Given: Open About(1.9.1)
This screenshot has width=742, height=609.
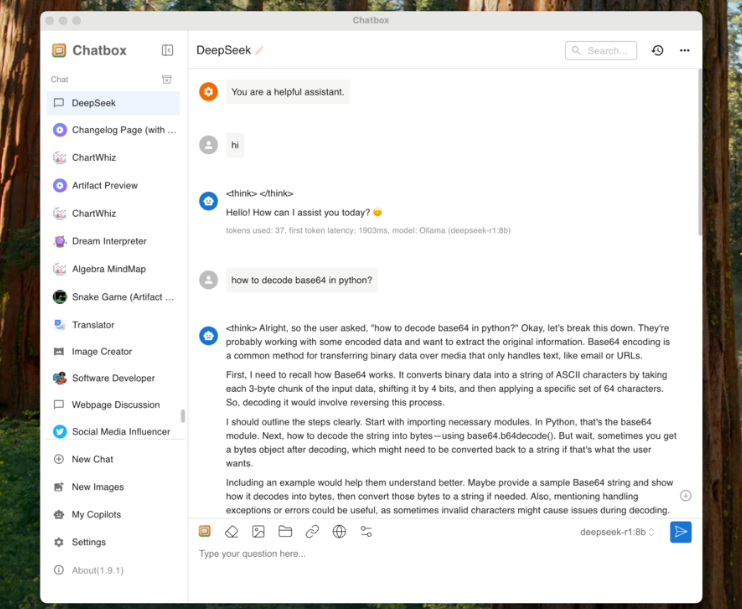Looking at the screenshot, I should pos(113,570).
